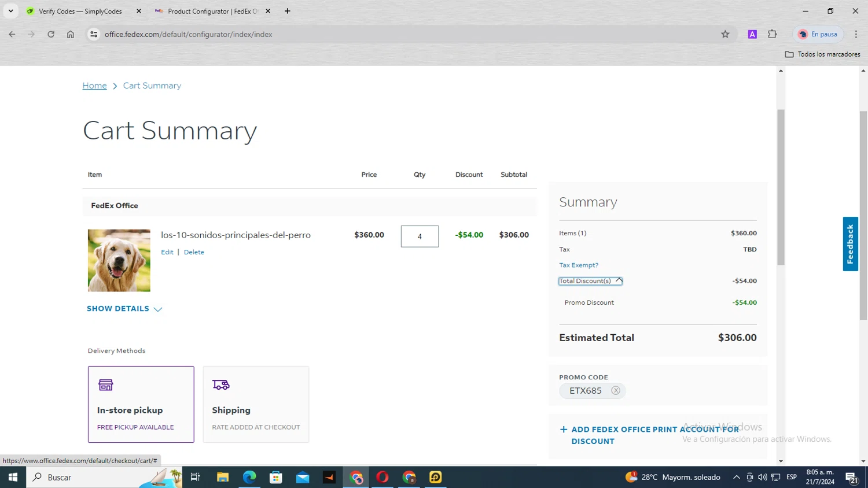This screenshot has height=488, width=868.
Task: Open the En pausa profile button
Action: [818, 34]
